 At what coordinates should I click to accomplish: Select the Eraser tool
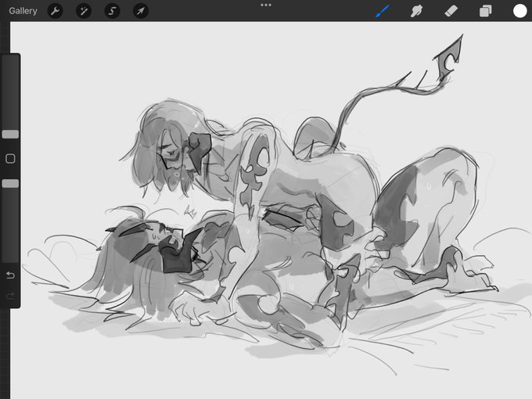coord(451,11)
